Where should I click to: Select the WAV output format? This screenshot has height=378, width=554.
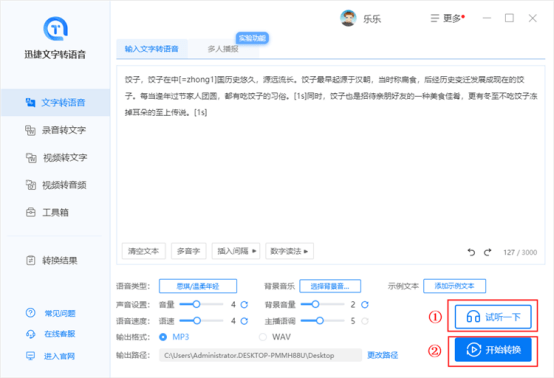263,337
